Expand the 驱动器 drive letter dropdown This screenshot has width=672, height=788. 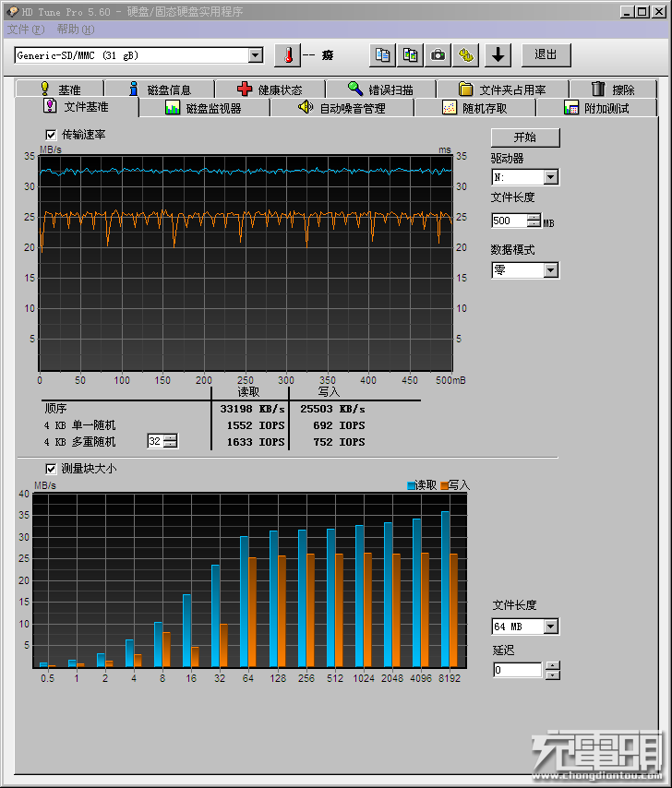[x=550, y=177]
